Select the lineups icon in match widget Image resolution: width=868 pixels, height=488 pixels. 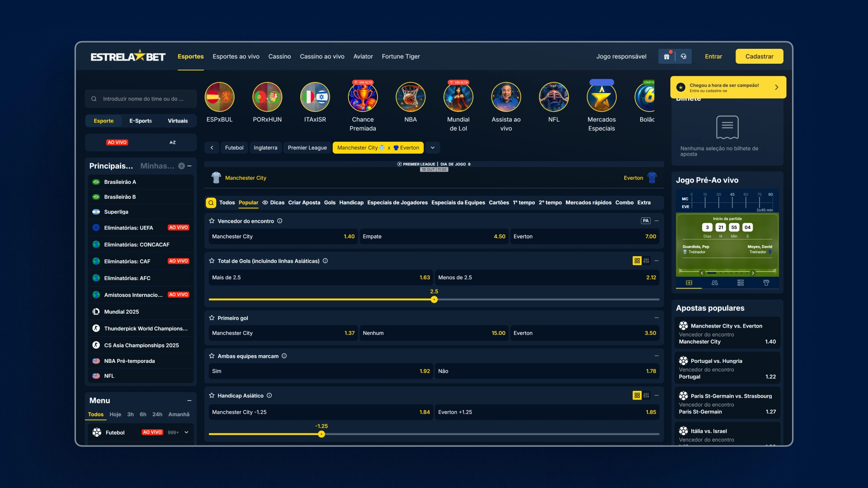click(x=715, y=283)
